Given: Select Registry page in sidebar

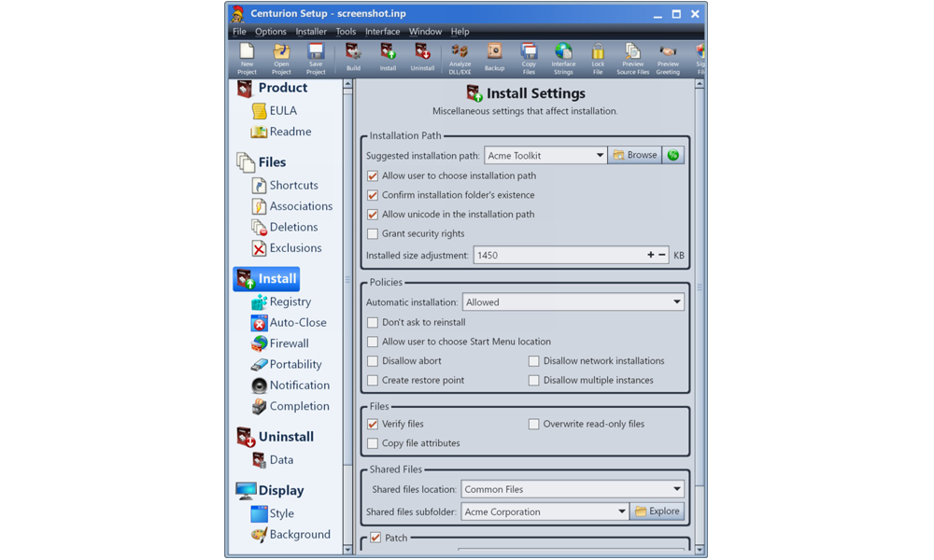Looking at the screenshot, I should coord(290,301).
